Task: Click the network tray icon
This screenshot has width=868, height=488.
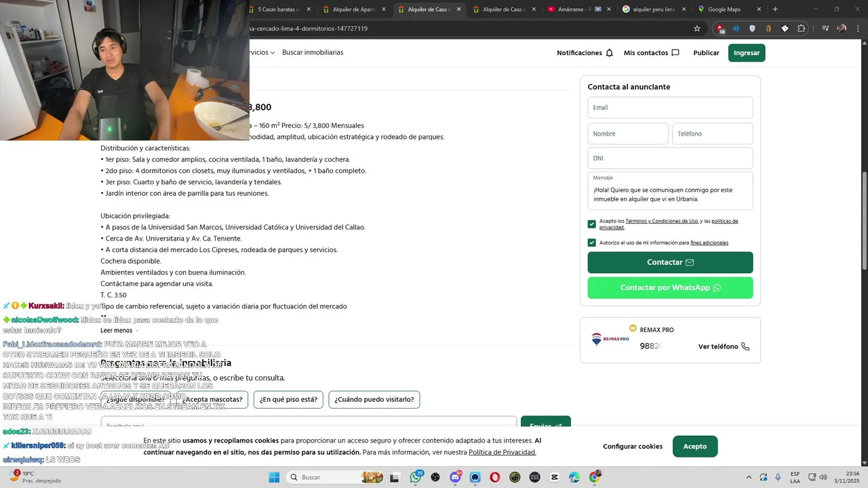Action: coord(812,477)
